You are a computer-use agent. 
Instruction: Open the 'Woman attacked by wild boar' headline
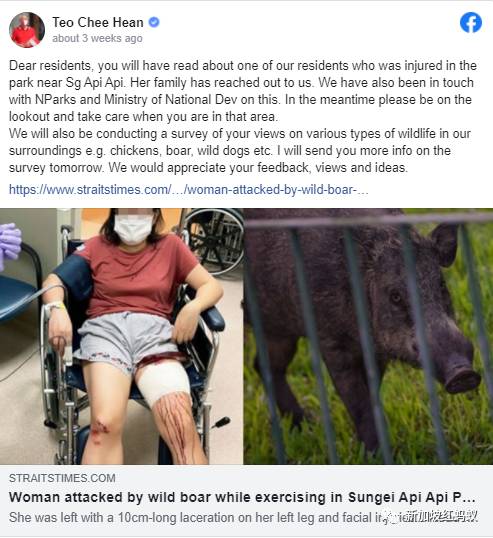point(242,497)
